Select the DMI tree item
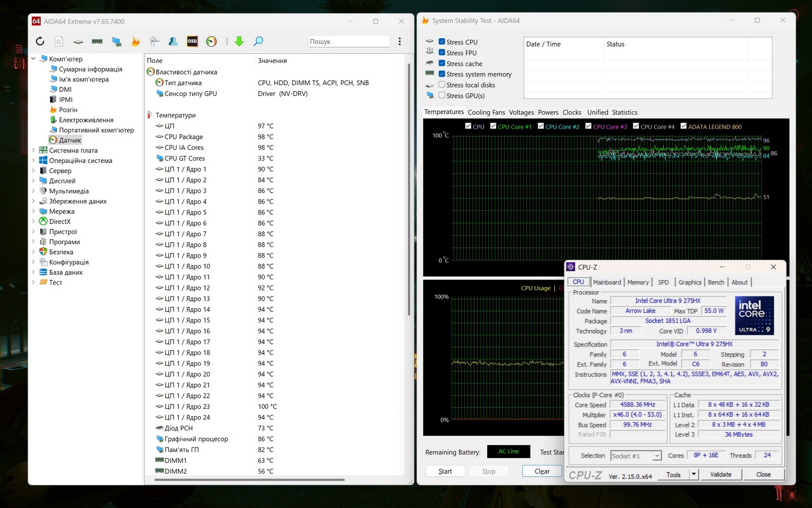The height and width of the screenshot is (508, 812). tap(65, 89)
